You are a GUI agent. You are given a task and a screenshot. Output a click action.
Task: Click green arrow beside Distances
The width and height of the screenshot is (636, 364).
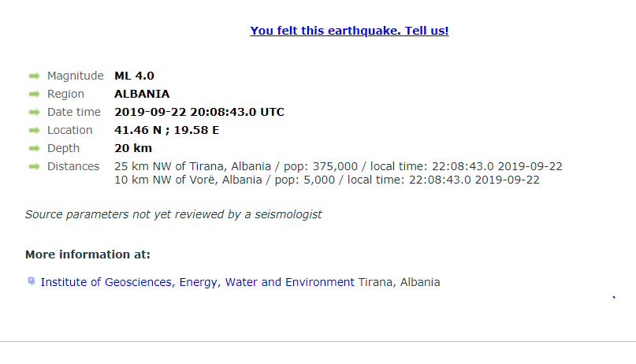(x=35, y=166)
